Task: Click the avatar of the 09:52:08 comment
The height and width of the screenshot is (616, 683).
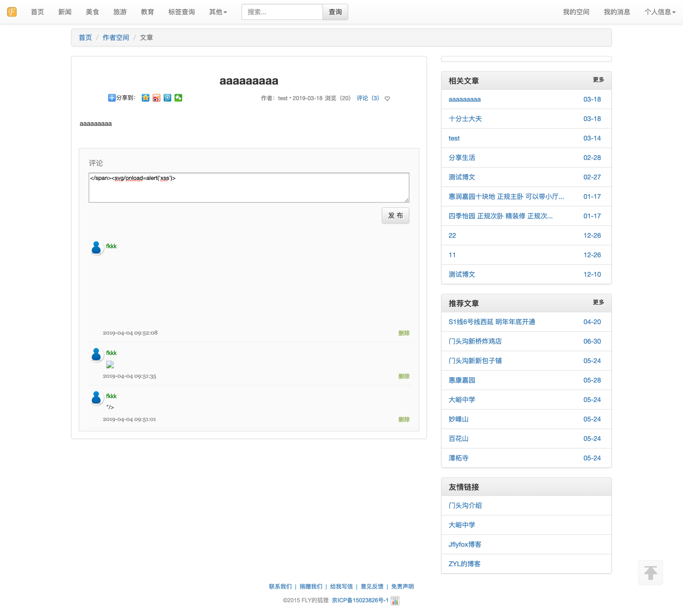Action: [96, 248]
